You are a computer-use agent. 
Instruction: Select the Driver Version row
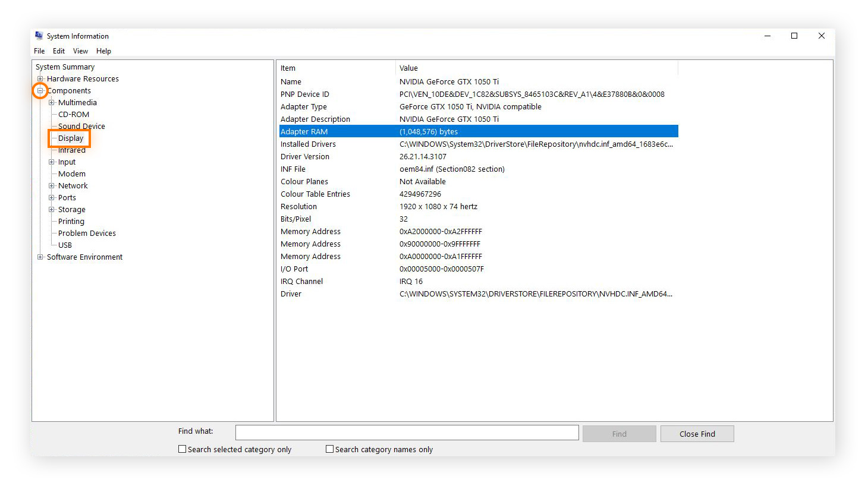pyautogui.click(x=479, y=157)
